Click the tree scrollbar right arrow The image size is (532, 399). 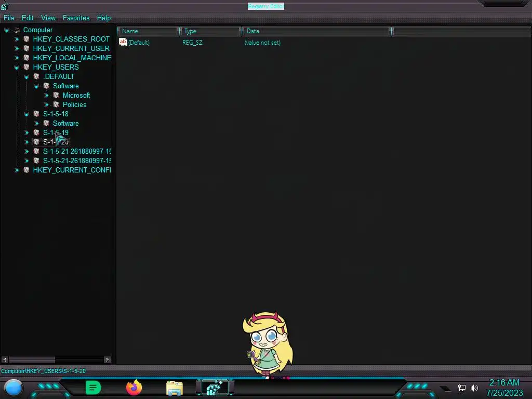point(107,360)
